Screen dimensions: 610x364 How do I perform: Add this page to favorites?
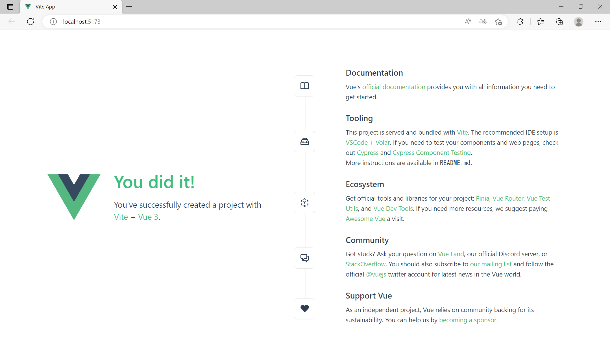[498, 21]
